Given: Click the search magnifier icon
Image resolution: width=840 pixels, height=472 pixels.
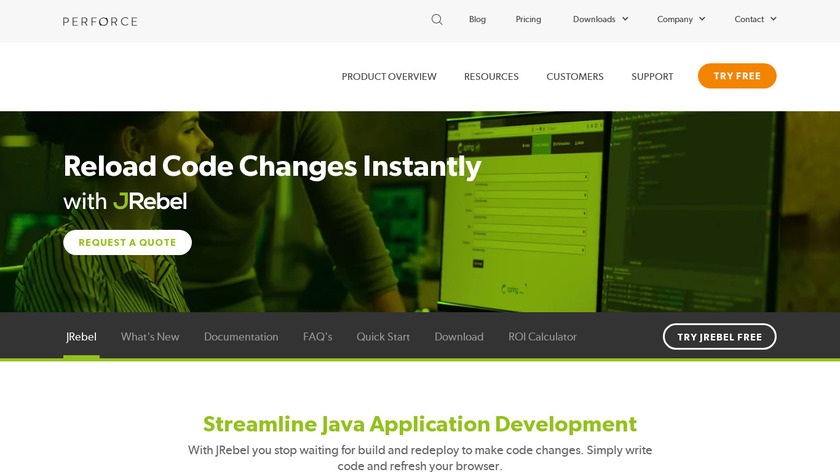Looking at the screenshot, I should (x=437, y=20).
